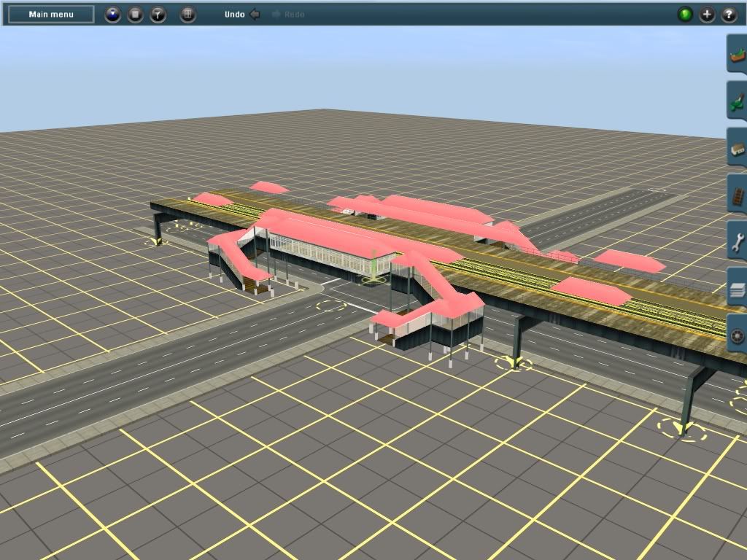The width and height of the screenshot is (747, 560).
Task: Select the viaduct pillar spline point beside the pink-roofed stairs
Action: tap(514, 364)
